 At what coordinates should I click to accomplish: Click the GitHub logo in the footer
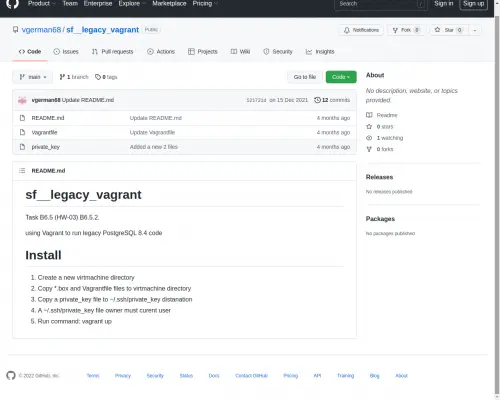click(11, 375)
